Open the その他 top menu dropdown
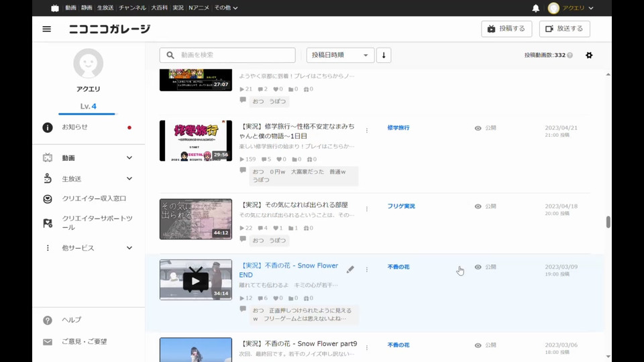This screenshot has width=644, height=362. pos(226,8)
